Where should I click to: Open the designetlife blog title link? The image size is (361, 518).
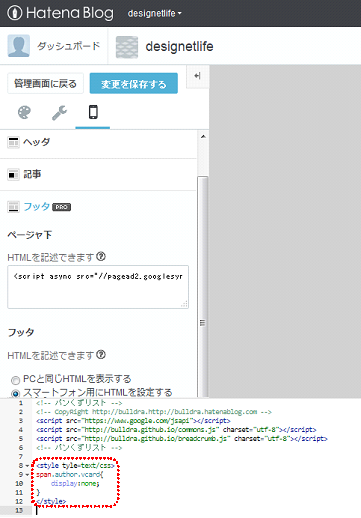pos(179,46)
